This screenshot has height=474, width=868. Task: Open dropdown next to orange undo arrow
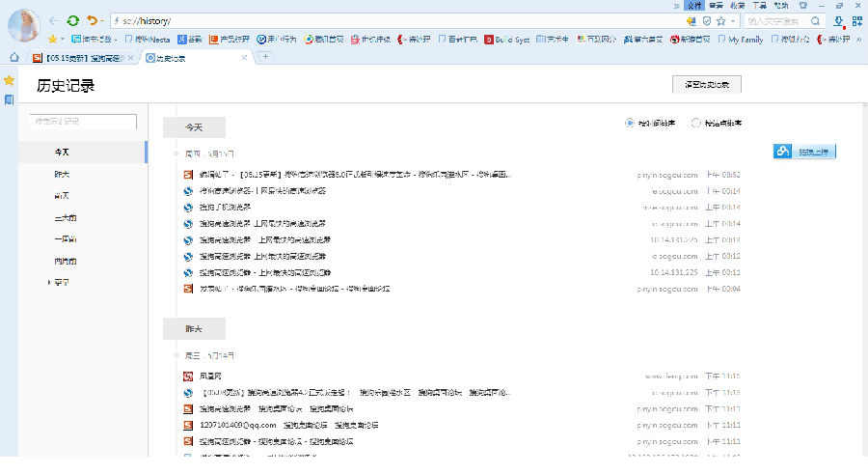[102, 21]
